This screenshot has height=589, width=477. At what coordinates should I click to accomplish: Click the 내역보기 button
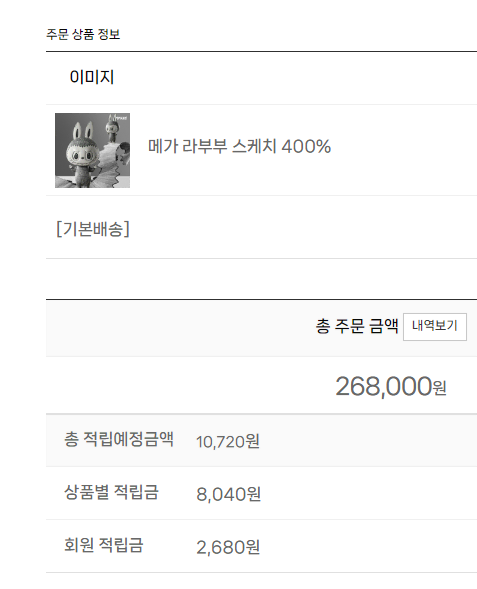[x=435, y=327]
